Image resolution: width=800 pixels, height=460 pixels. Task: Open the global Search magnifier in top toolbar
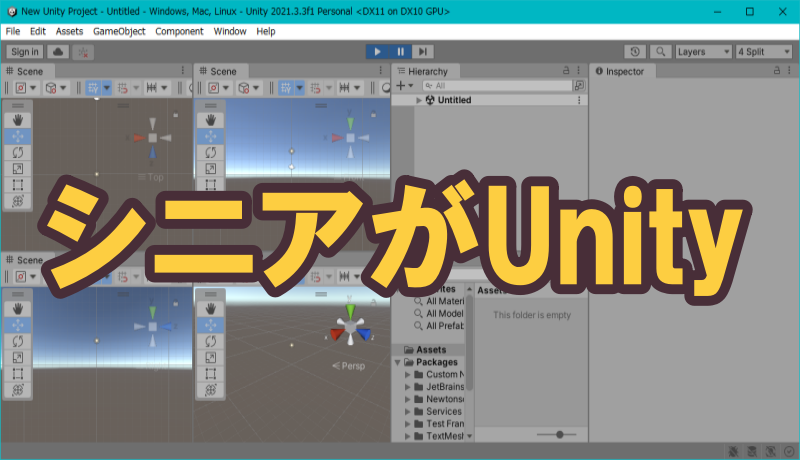(660, 52)
